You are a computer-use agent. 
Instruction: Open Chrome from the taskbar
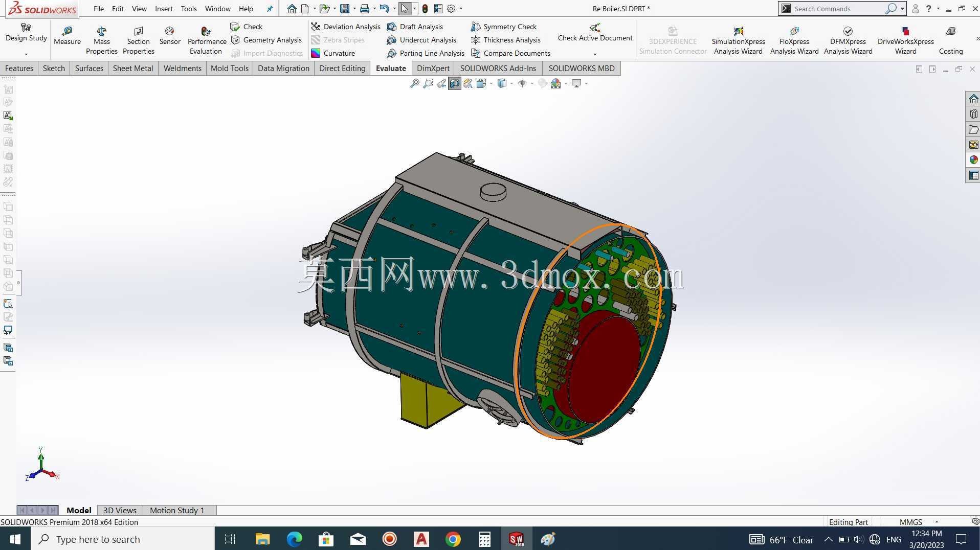[x=453, y=539]
